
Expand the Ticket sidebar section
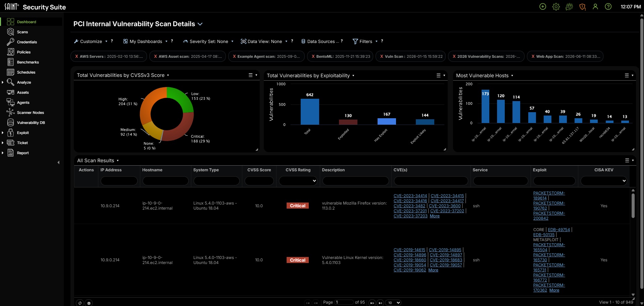(3, 143)
